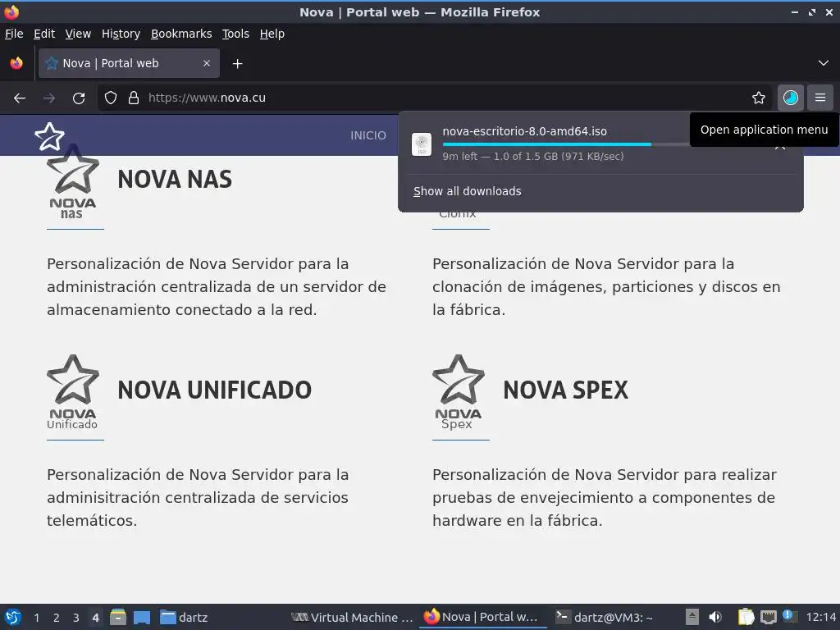Click the Nova NAS logo
The width and height of the screenshot is (840, 630).
73,182
